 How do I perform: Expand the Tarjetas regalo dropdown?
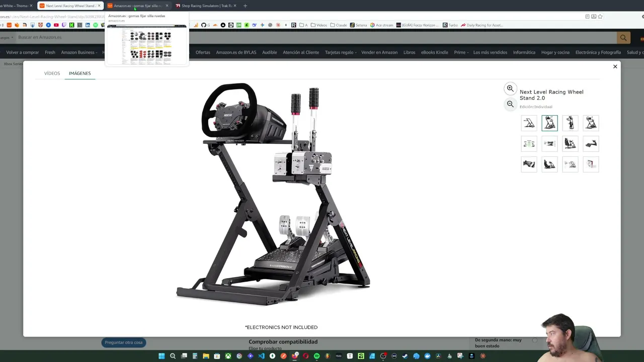pyautogui.click(x=341, y=52)
